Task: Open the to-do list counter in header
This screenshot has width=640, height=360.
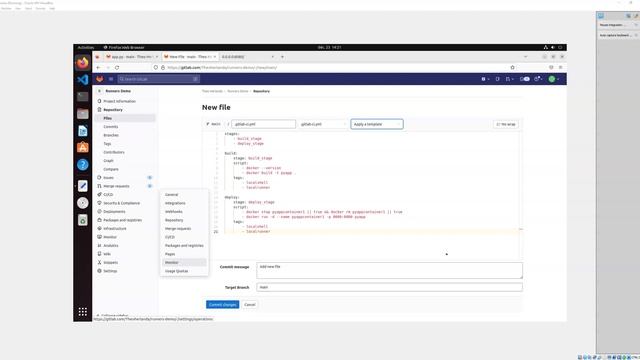Action: click(525, 79)
